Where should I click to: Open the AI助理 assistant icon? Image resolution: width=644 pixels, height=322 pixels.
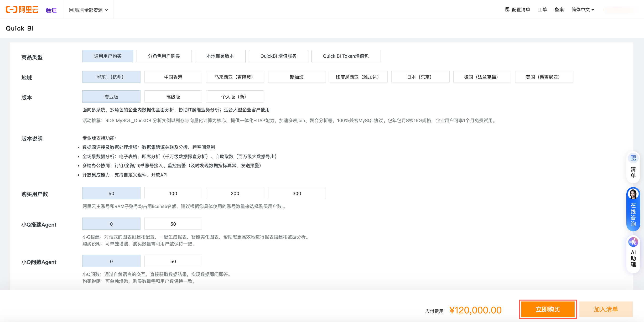click(633, 242)
